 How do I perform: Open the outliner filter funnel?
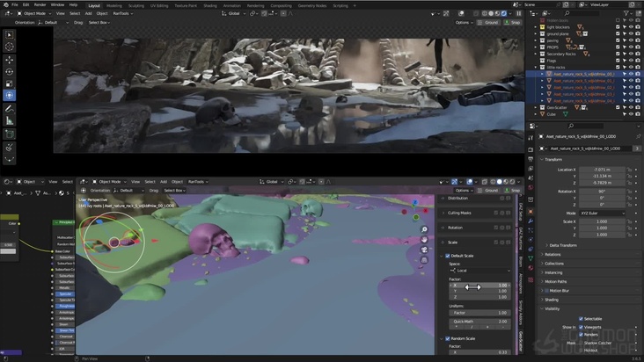coord(626,13)
